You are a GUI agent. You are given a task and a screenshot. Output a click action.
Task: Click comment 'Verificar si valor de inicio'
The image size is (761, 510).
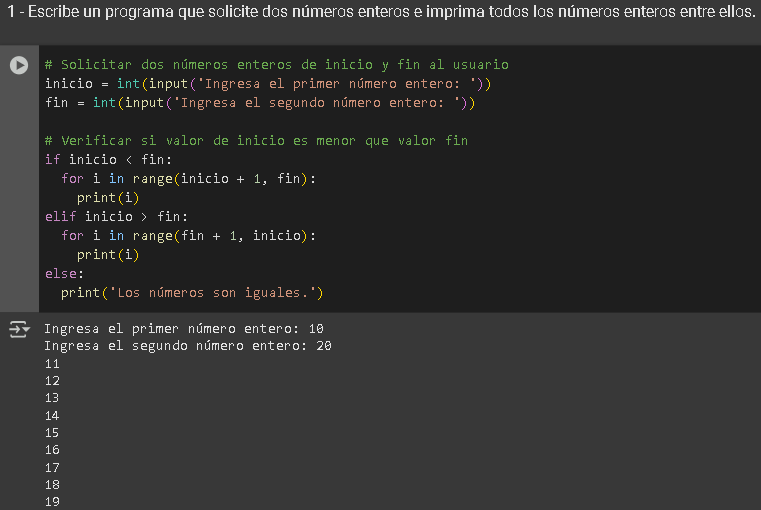click(256, 141)
